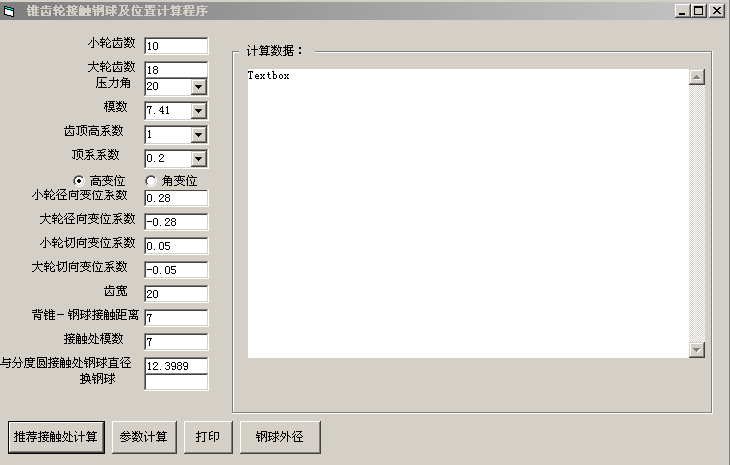
Task: Click the 模数 combo box value 7.41
Action: pos(168,111)
